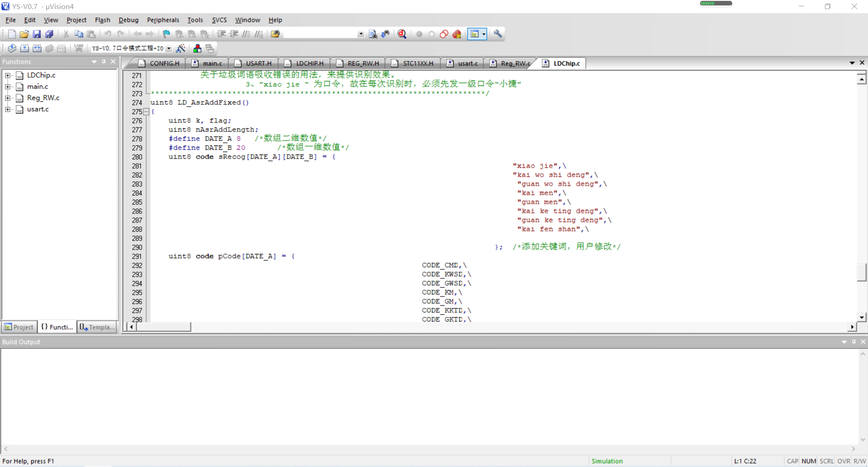The height and width of the screenshot is (467, 868).
Task: Click the Build target icon
Action: [x=24, y=48]
